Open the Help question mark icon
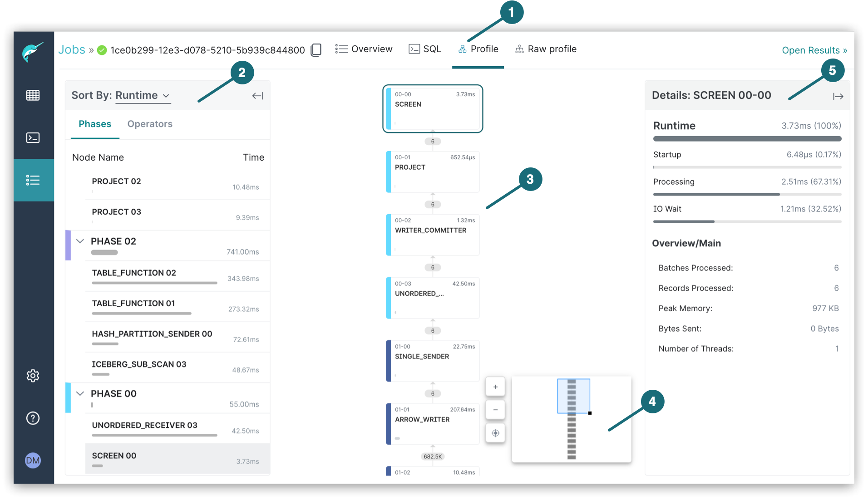 (x=33, y=418)
